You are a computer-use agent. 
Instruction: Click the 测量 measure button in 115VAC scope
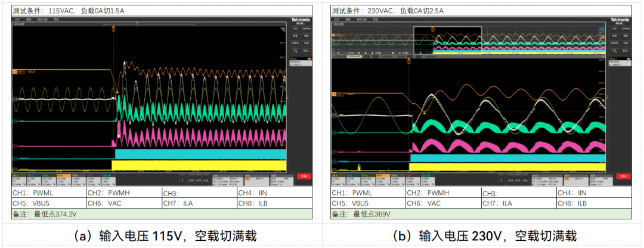[x=295, y=36]
